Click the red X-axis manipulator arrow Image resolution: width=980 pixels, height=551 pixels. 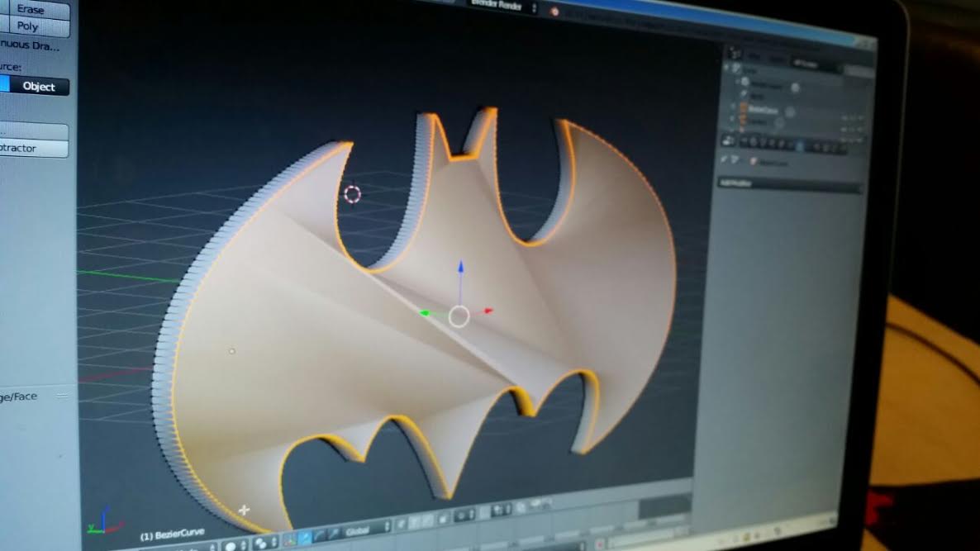pyautogui.click(x=488, y=310)
